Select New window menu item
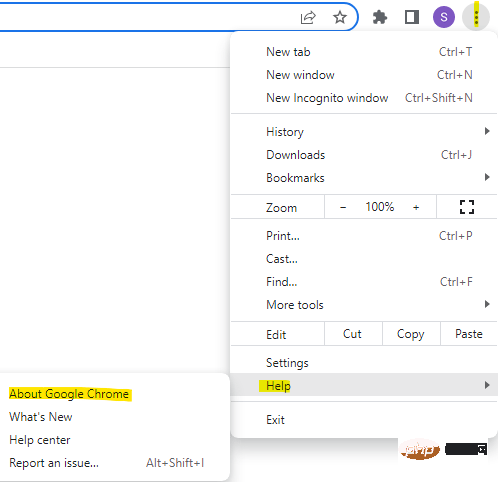498x482 pixels. (x=364, y=75)
